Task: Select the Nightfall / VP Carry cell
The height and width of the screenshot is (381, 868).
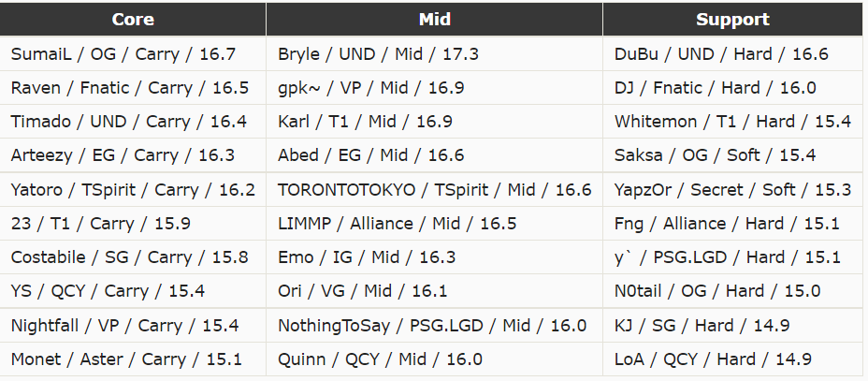Action: point(124,326)
